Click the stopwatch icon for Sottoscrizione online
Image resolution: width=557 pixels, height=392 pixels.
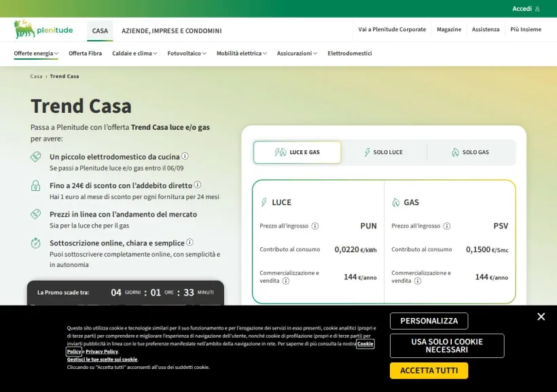coord(35,243)
